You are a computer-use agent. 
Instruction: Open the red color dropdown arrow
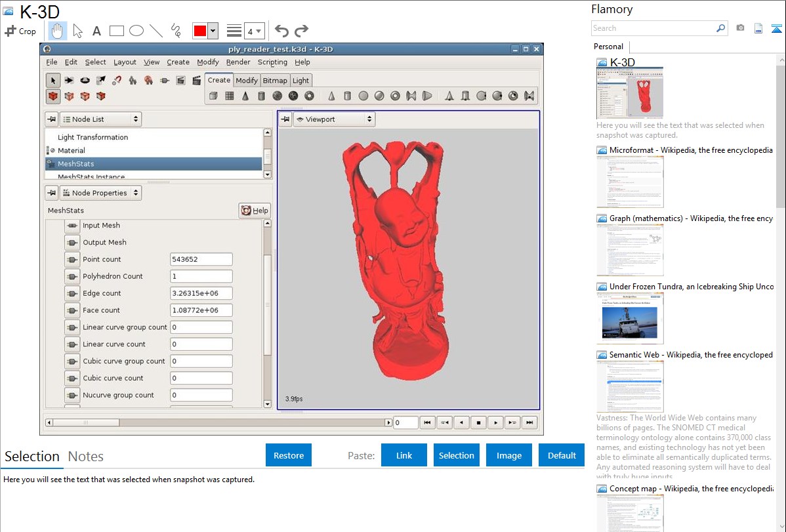(213, 31)
